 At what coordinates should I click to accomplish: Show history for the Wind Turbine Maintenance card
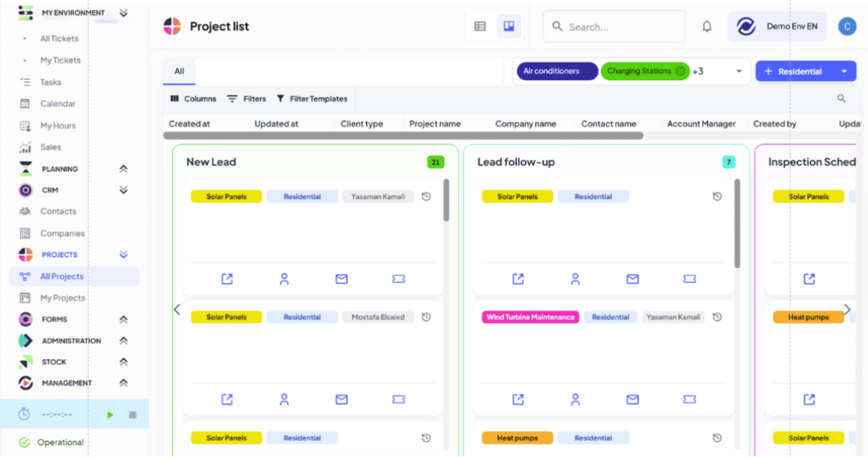(x=717, y=317)
